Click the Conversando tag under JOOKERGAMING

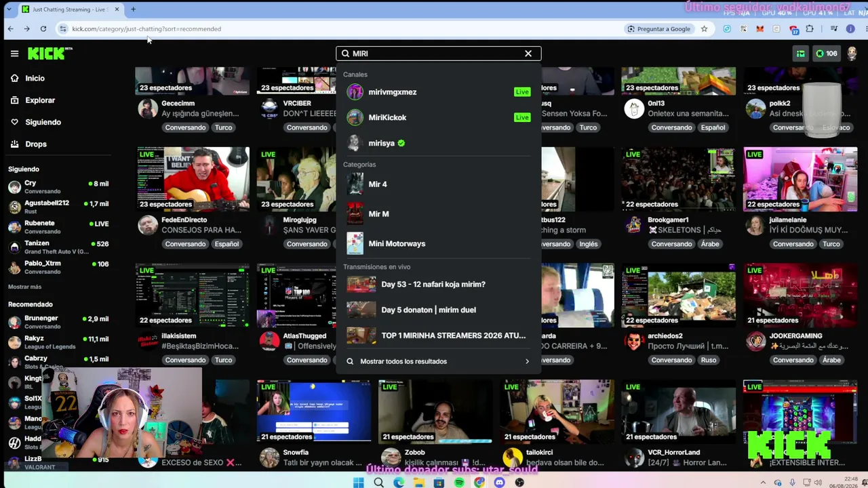click(793, 361)
